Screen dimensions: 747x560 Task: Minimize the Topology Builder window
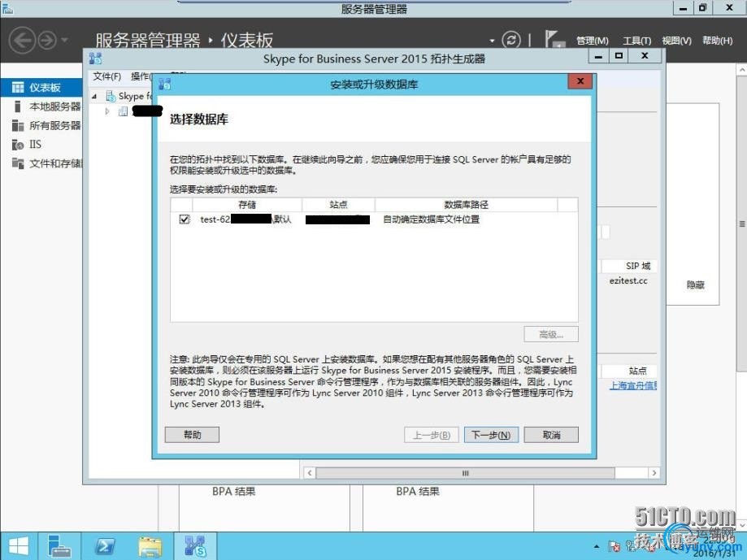[598, 56]
